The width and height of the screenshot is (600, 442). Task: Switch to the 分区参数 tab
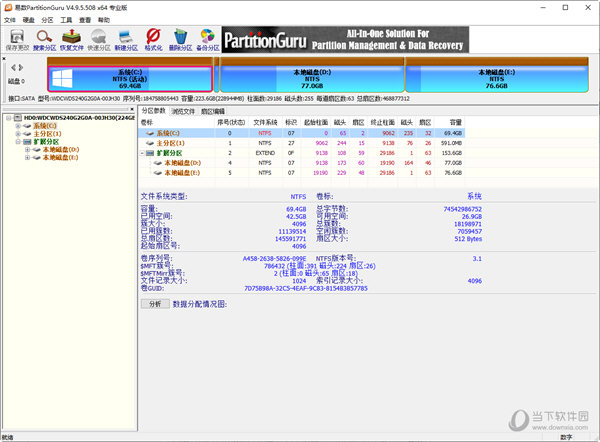click(153, 111)
